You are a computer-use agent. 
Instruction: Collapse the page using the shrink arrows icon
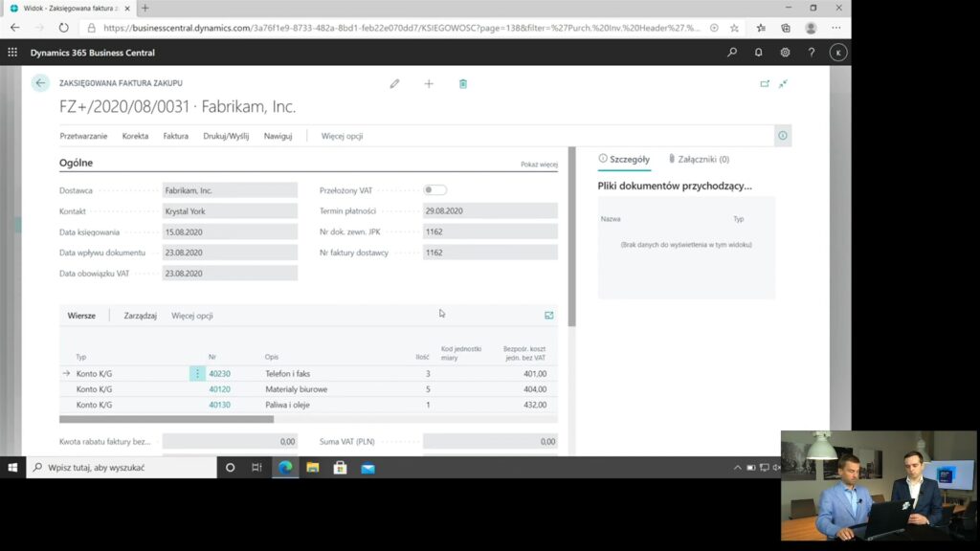783,84
